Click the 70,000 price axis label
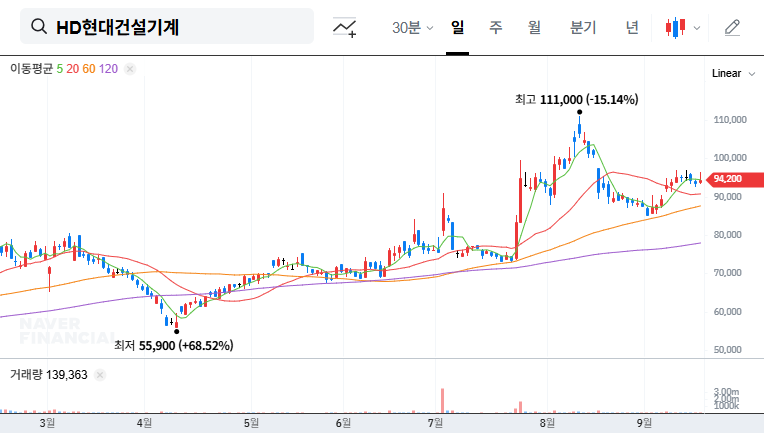 click(x=727, y=273)
